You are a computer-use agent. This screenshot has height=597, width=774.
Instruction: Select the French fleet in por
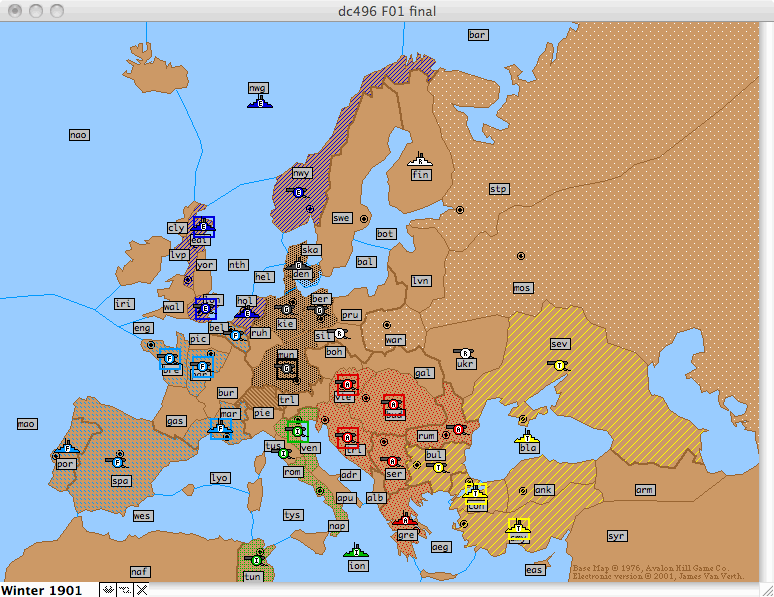click(67, 448)
